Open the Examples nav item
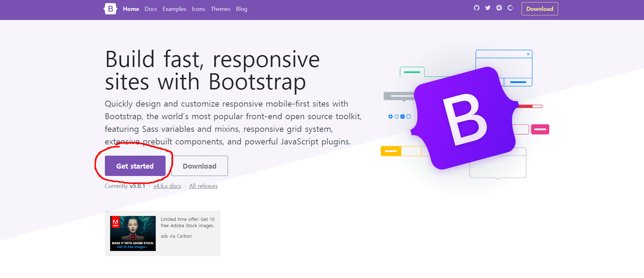The image size is (644, 278). (174, 9)
